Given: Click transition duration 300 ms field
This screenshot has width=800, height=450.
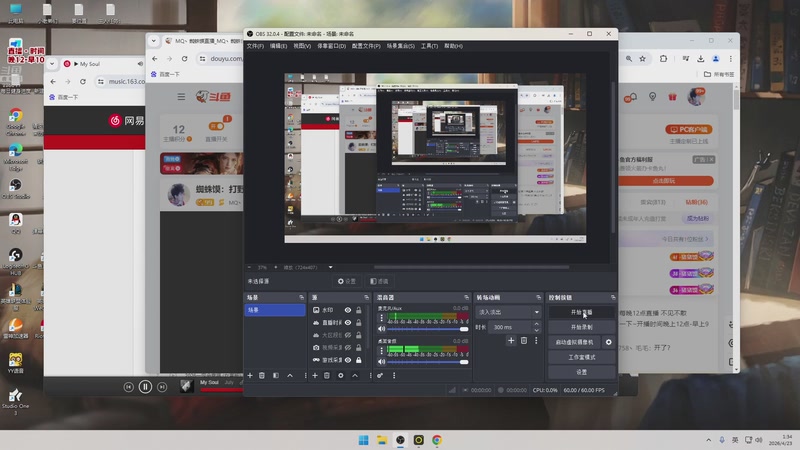Looking at the screenshot, I should pyautogui.click(x=511, y=327).
